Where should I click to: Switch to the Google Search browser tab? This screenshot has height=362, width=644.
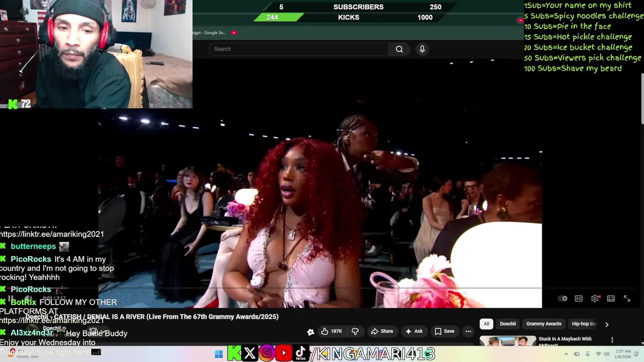tap(210, 33)
